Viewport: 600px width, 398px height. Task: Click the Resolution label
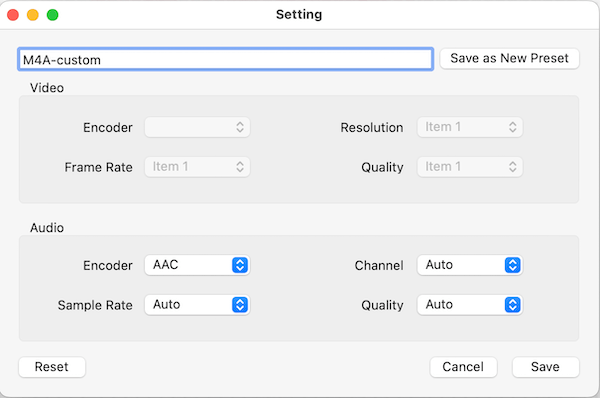(372, 127)
